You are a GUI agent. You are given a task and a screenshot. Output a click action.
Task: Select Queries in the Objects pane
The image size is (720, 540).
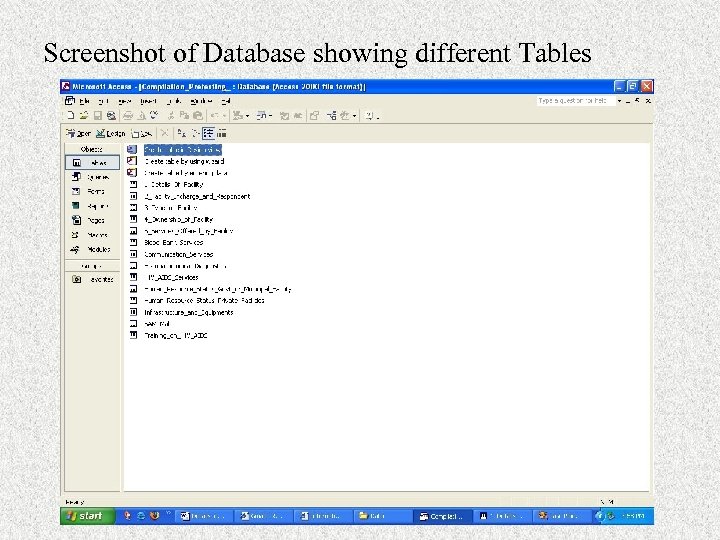[x=92, y=177]
